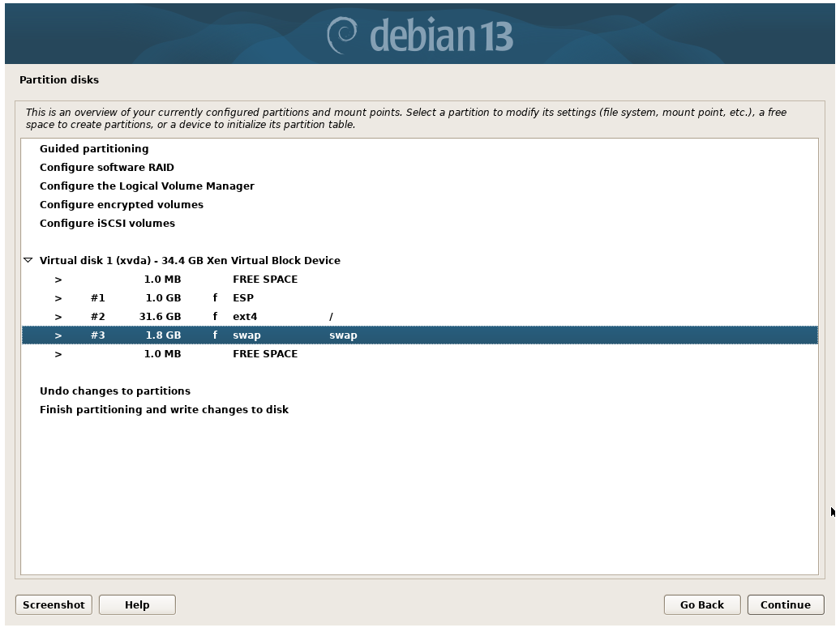Click the 'f' format flag on ext4 row
The image size is (840, 632).
(215, 317)
